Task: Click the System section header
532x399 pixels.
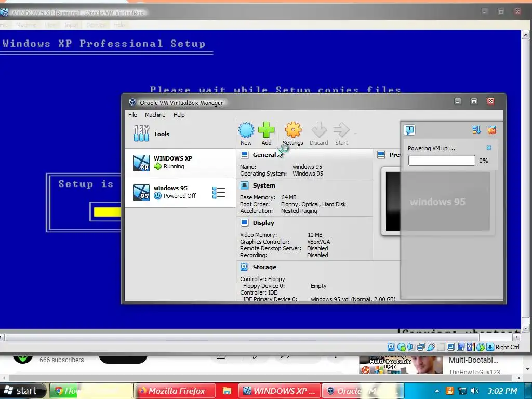Action: 264,185
